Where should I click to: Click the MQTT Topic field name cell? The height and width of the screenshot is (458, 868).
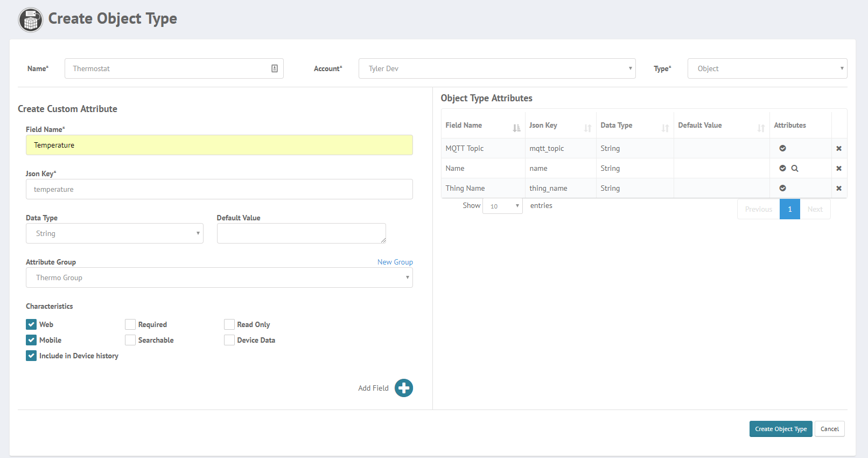point(483,148)
